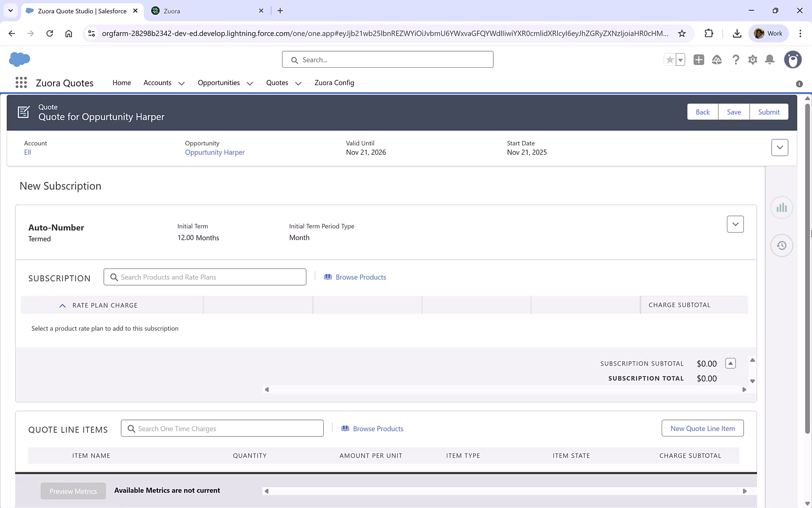Open the Oppurtunity Harper link
The width and height of the screenshot is (812, 508).
click(x=214, y=152)
